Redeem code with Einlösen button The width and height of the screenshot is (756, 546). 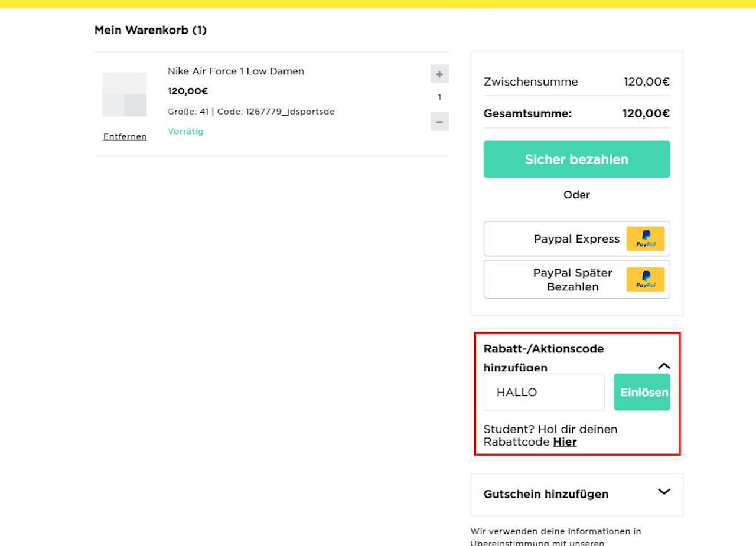tap(642, 392)
